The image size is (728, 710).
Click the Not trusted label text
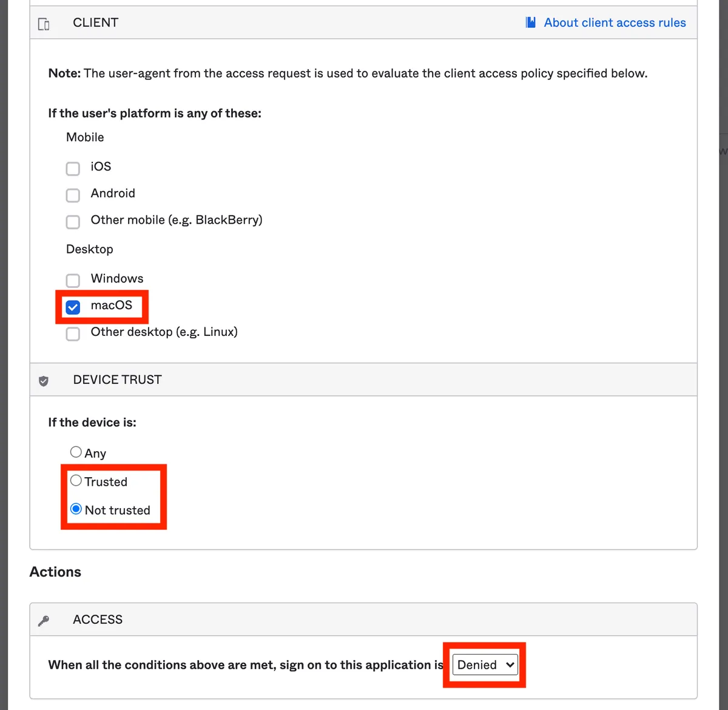click(118, 510)
